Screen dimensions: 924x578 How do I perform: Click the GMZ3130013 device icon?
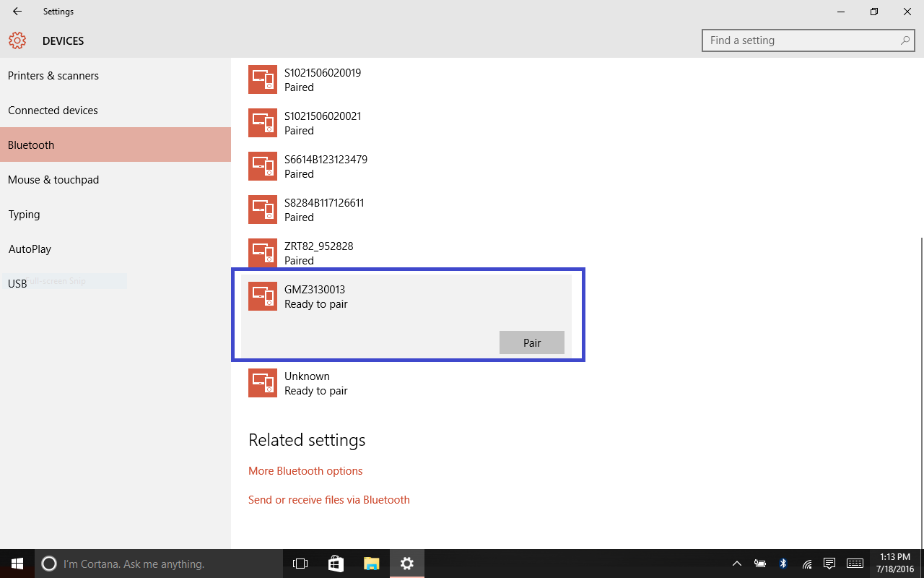pyautogui.click(x=263, y=296)
